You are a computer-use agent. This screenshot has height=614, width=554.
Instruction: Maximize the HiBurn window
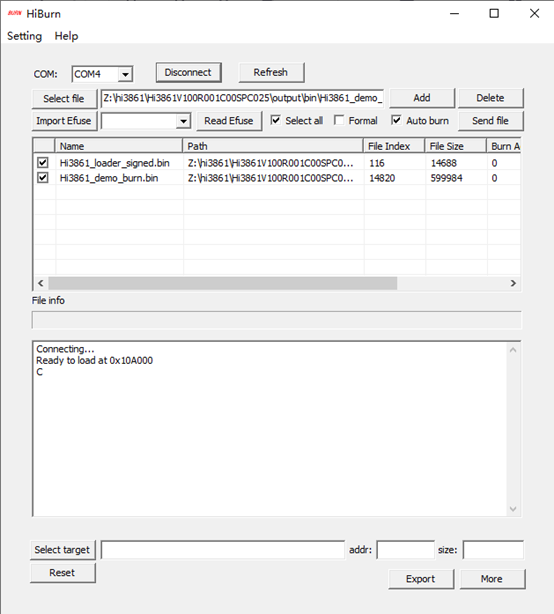(494, 14)
